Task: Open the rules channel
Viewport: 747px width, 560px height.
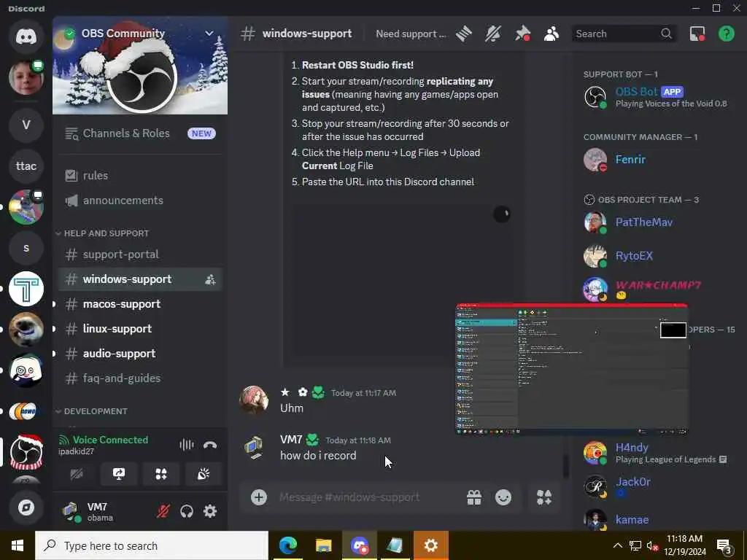Action: coord(140,176)
